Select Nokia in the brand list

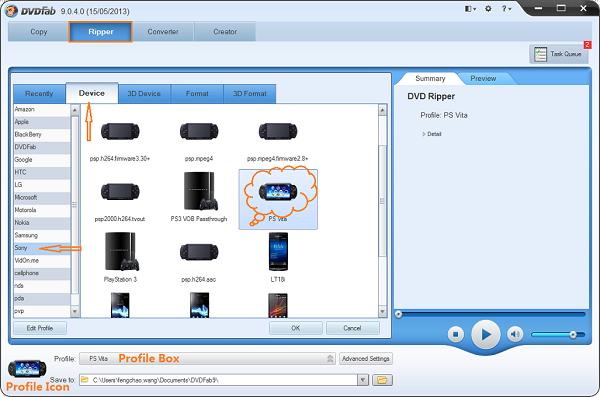tap(42, 223)
